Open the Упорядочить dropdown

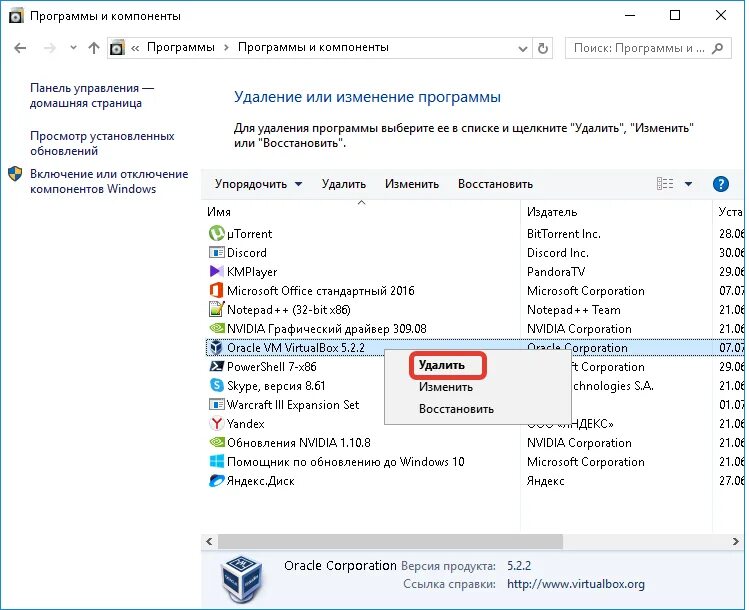(x=258, y=184)
